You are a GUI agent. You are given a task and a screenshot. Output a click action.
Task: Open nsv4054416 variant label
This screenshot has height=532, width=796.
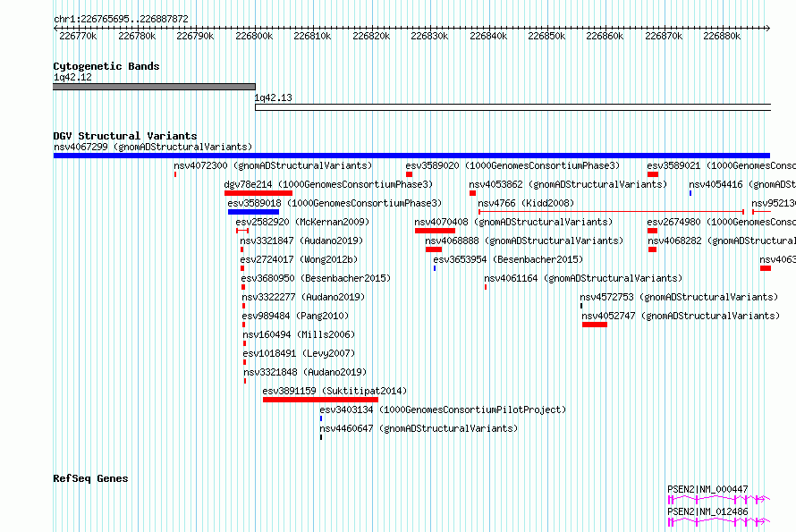tap(742, 184)
